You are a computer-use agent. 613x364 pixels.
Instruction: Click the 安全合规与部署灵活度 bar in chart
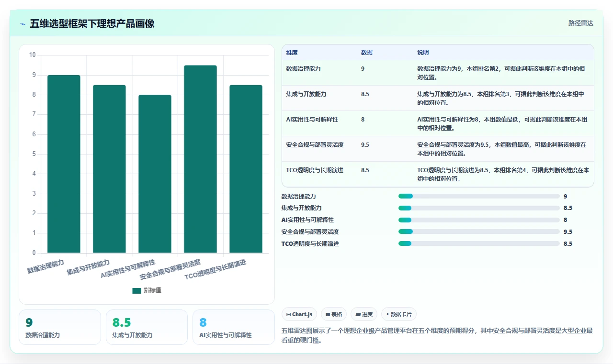coord(200,159)
